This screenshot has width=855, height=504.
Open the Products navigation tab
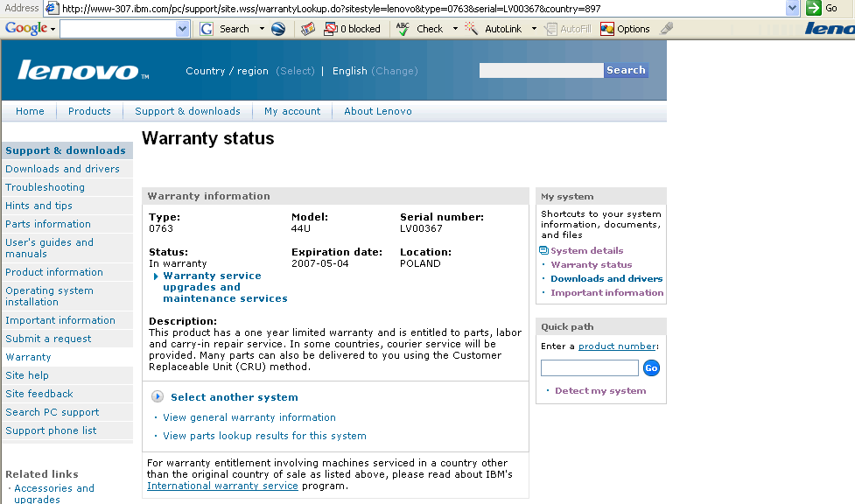click(x=89, y=111)
